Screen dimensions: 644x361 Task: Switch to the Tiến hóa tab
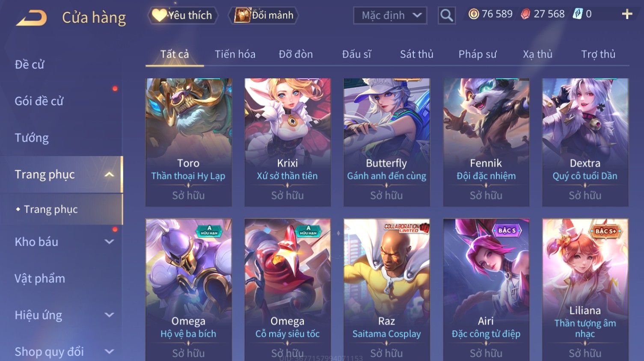click(x=235, y=54)
